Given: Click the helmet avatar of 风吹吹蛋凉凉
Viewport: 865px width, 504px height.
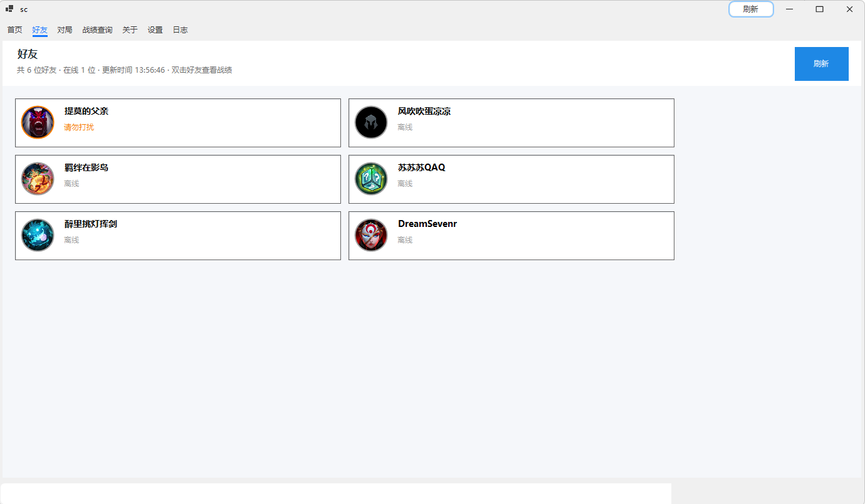Looking at the screenshot, I should 371,122.
